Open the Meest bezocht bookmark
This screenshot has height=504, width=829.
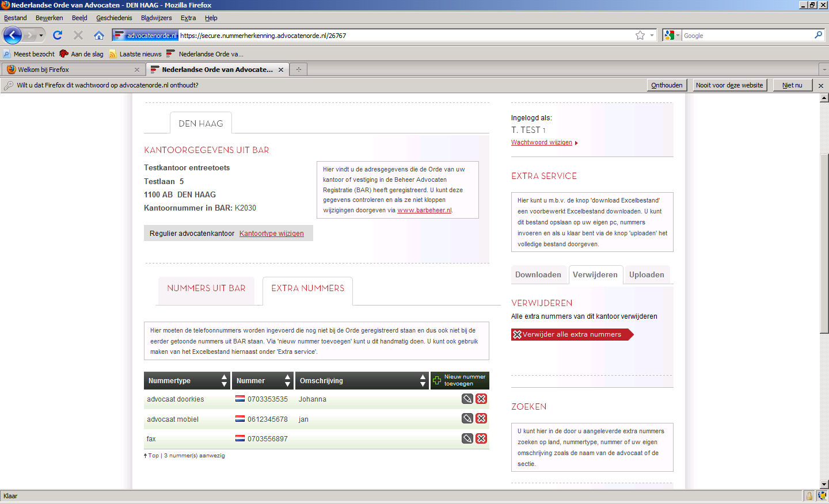point(29,54)
